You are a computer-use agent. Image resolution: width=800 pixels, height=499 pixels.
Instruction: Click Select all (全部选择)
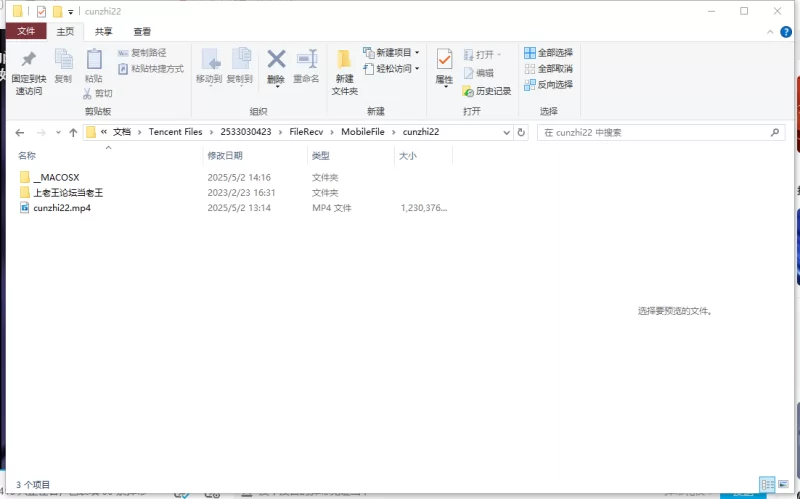click(548, 53)
